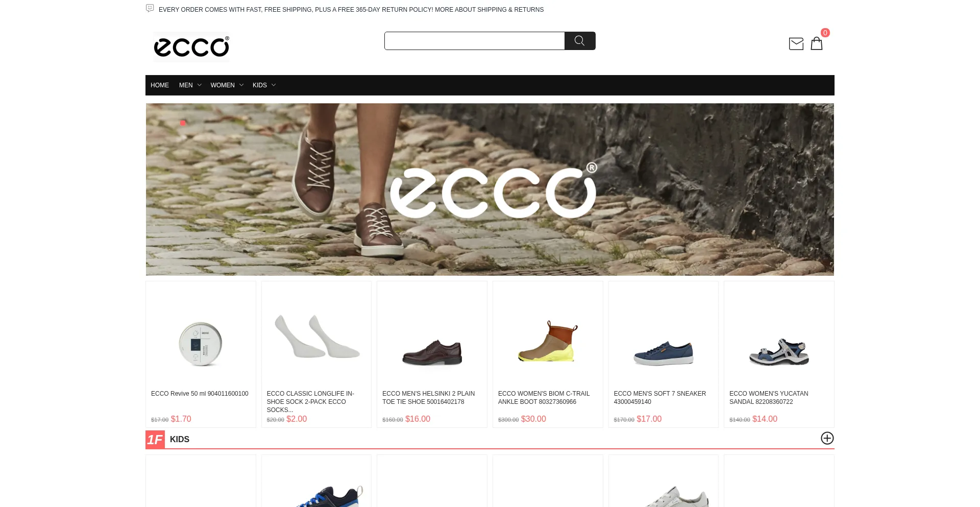Click the search magnifier button
Viewport: 980px width, 507px height.
[580, 41]
